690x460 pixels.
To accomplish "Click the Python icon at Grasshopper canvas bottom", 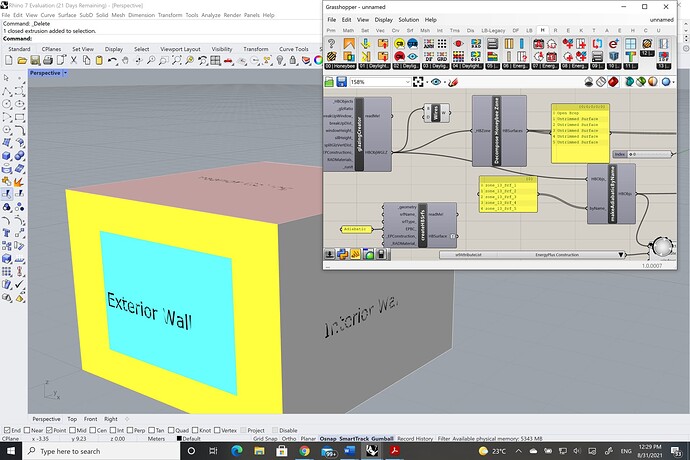I will coord(342,254).
